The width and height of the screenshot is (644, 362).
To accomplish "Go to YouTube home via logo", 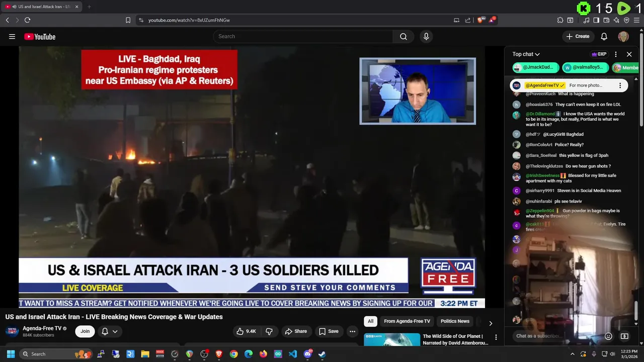I will pos(40,36).
